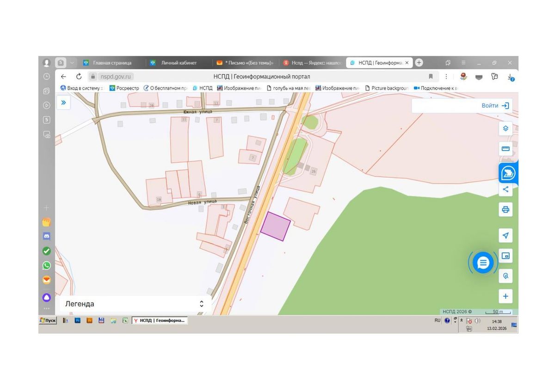Switch to the Главная страница tab
Image resolution: width=555 pixels, height=392 pixels.
coord(112,63)
